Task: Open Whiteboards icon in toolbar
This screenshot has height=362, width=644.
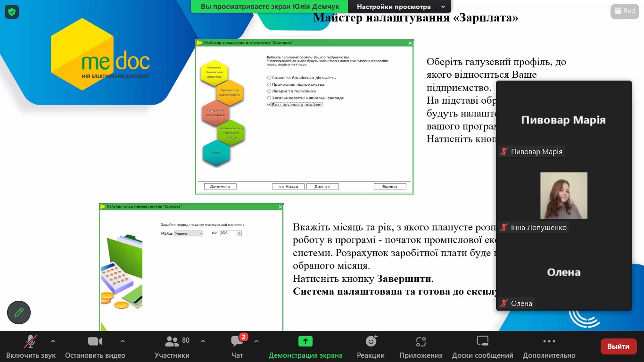Action: 482,341
